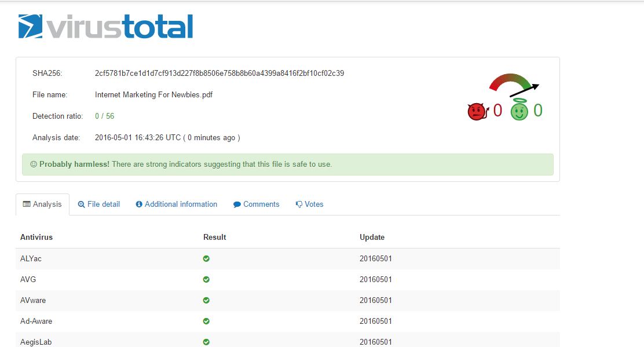Click the update date 20160501 for AVware
The image size is (644, 347).
coord(376,301)
